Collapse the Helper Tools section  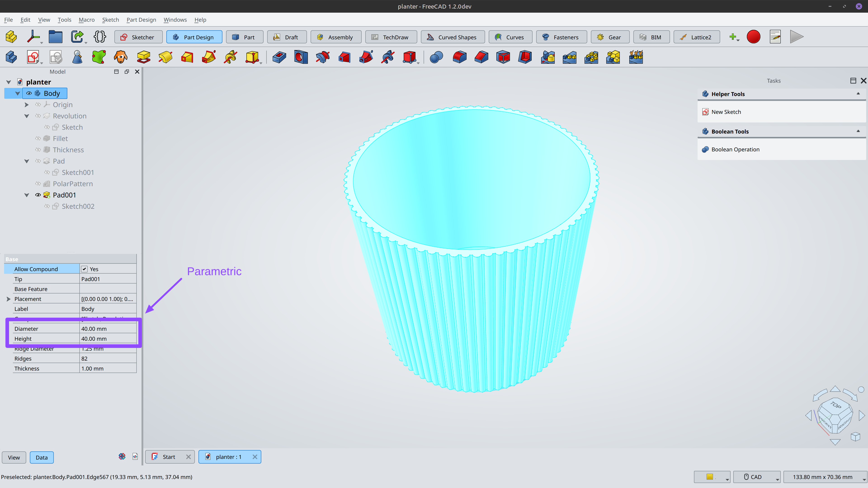[x=858, y=94]
